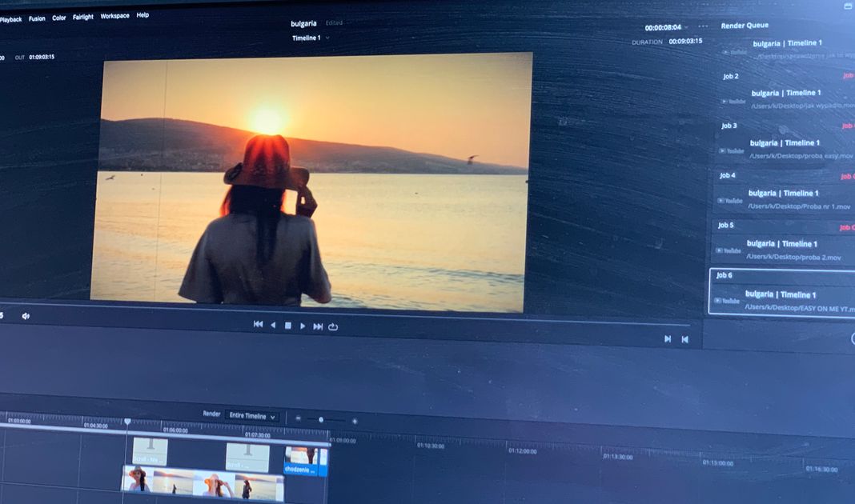
Task: Mute audio with the speaker icon
Action: (26, 316)
